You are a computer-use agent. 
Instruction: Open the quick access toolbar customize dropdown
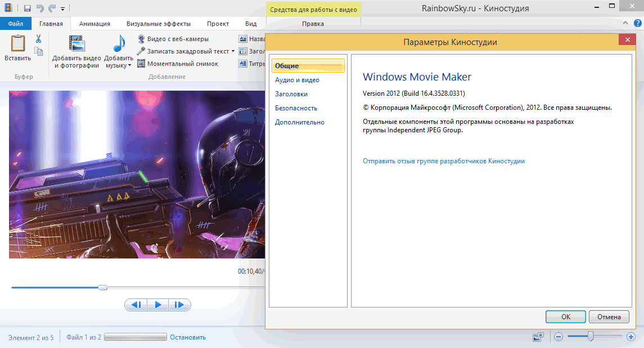pyautogui.click(x=62, y=8)
